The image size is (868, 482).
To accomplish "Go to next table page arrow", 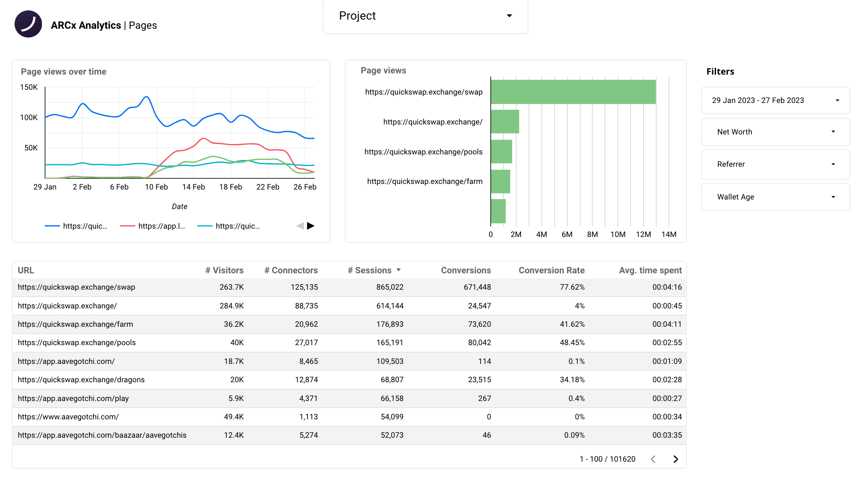I will pos(676,459).
